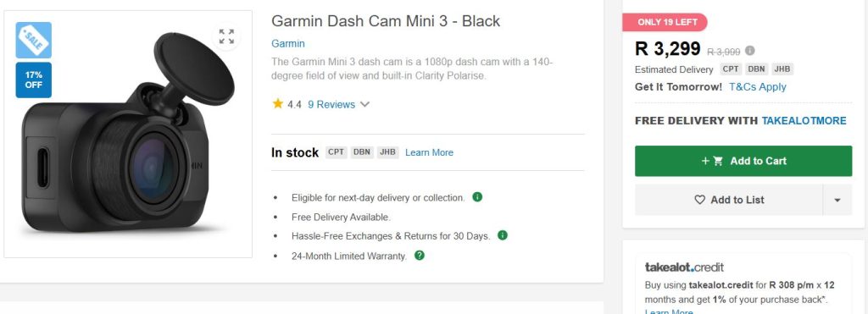Click the 9 Reviews link

(331, 104)
